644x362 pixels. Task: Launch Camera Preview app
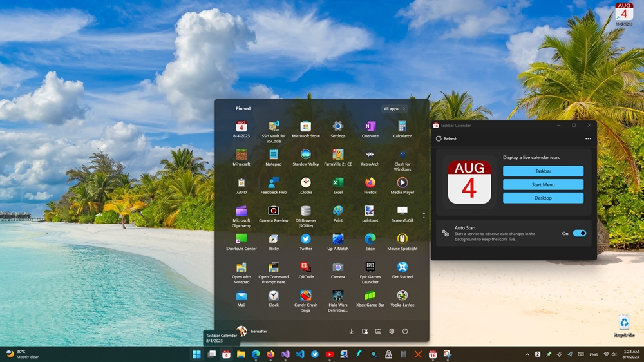click(x=274, y=214)
